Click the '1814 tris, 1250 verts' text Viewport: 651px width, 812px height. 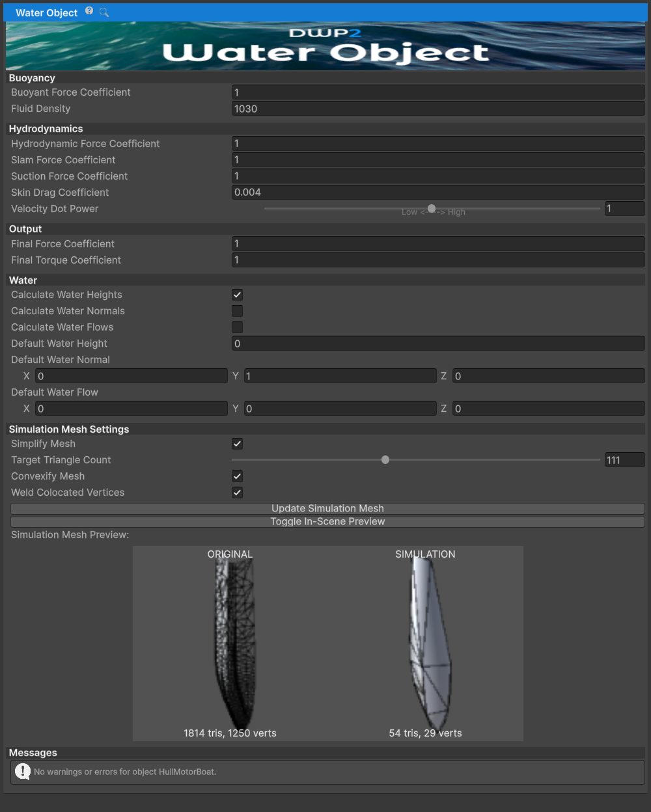coord(230,733)
